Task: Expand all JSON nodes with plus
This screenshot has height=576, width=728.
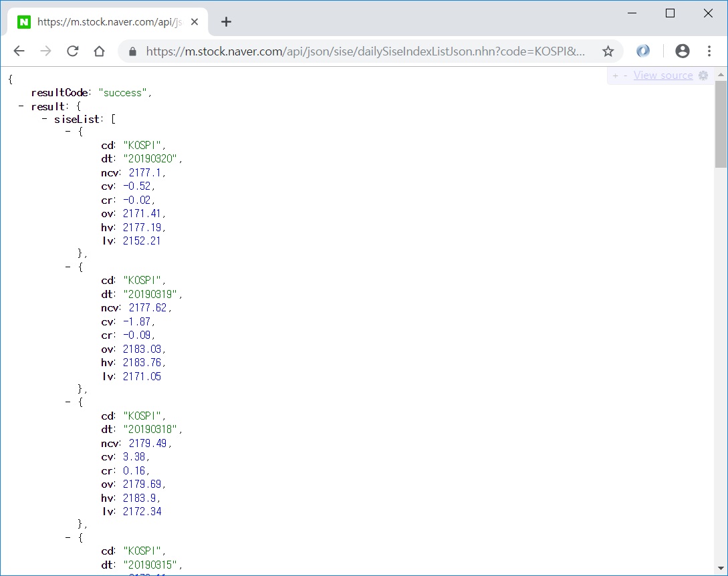Action: (615, 76)
